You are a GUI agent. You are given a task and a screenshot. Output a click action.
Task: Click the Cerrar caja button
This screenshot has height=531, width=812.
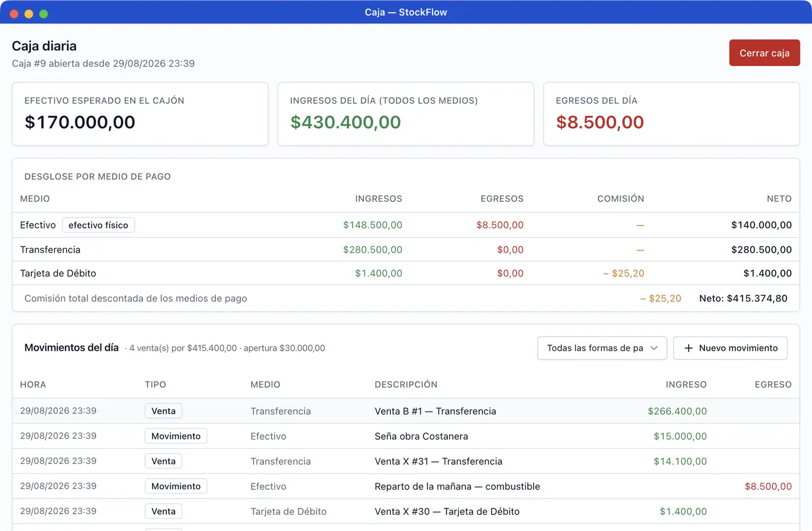(x=764, y=53)
